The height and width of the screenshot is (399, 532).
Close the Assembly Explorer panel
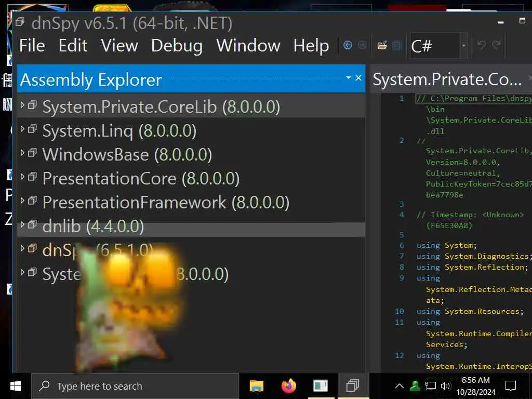click(x=358, y=78)
